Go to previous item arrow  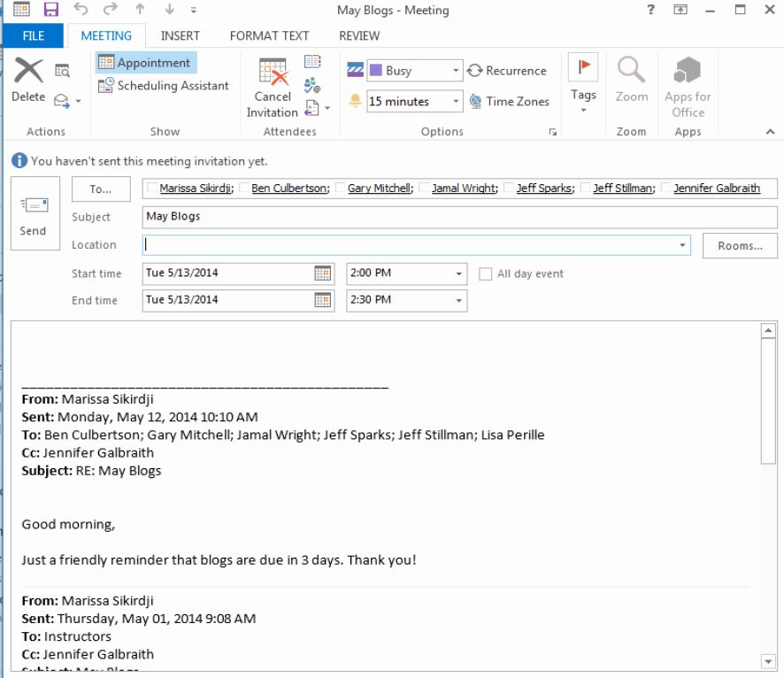[140, 9]
